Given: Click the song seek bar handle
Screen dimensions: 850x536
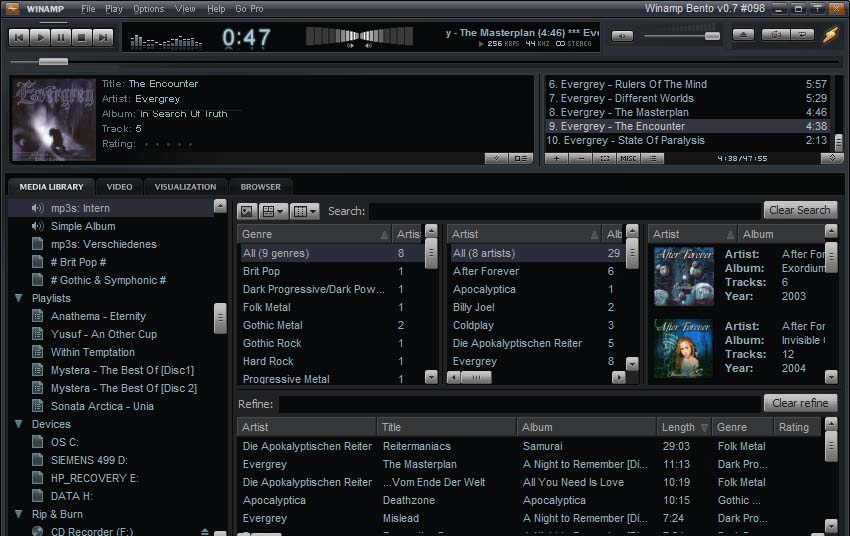Looking at the screenshot, I should [53, 61].
